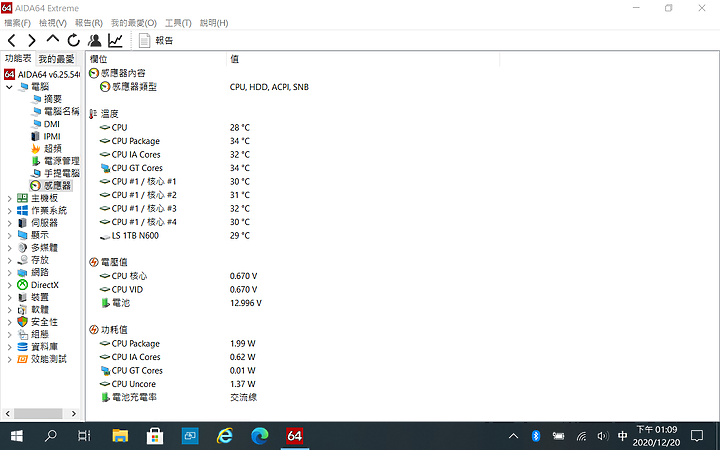Open the 工具(T) menu
Viewport: 720px width, 450px height.
coord(178,22)
